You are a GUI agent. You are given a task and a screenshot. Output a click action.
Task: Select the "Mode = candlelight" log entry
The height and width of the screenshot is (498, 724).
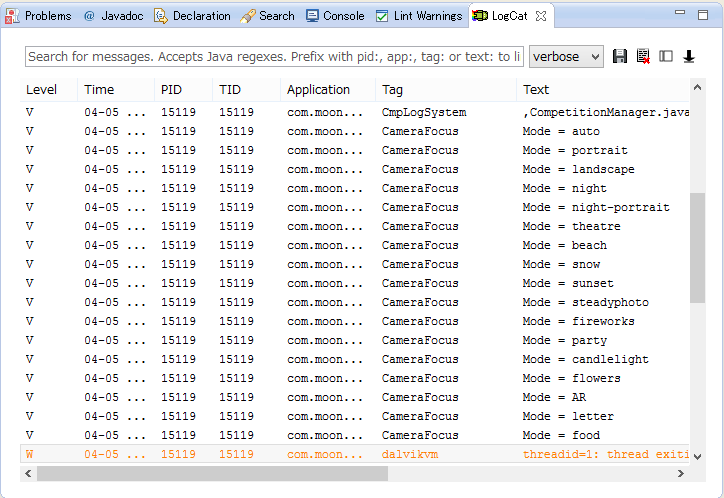pos(355,359)
